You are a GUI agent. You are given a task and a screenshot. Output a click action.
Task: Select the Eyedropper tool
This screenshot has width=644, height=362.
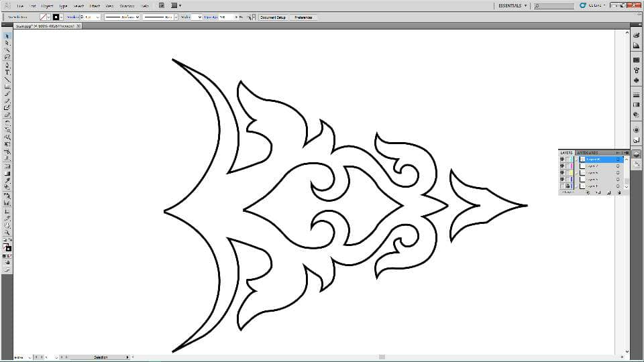(x=7, y=180)
